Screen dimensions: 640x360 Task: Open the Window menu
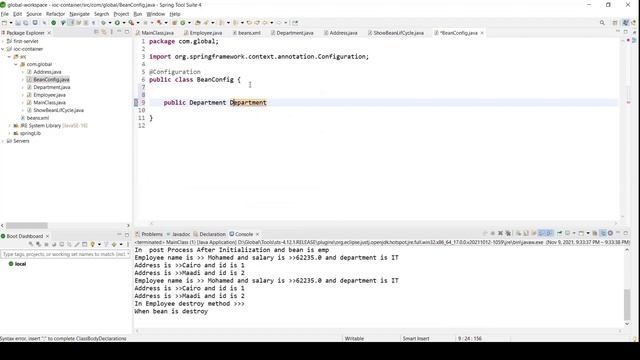point(156,14)
